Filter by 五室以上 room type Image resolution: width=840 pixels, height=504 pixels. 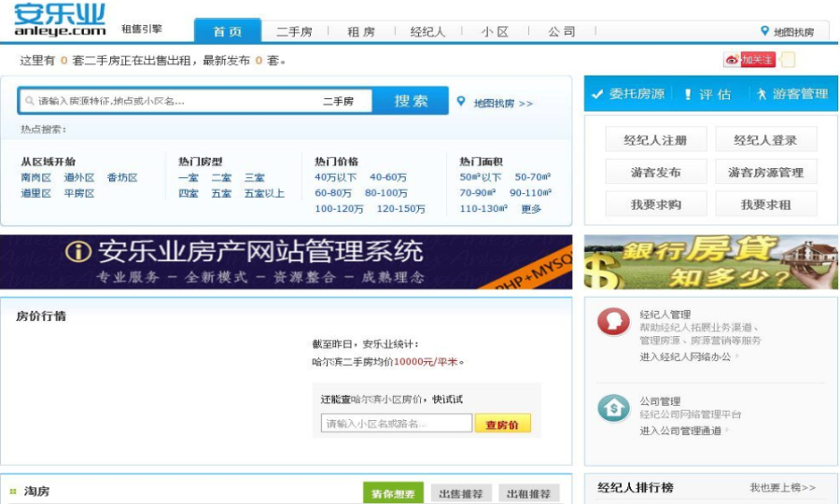264,193
